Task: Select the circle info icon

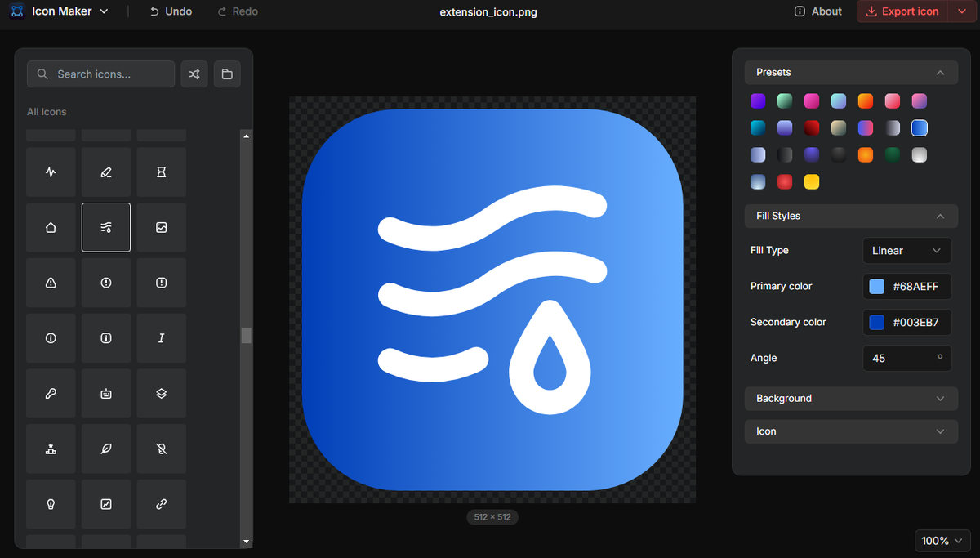Action: pyautogui.click(x=51, y=338)
